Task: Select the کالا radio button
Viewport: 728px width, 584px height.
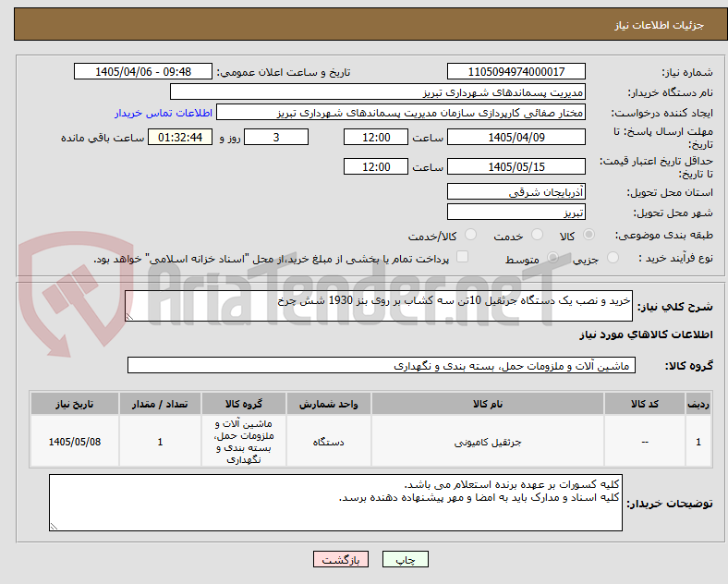Action: [588, 235]
